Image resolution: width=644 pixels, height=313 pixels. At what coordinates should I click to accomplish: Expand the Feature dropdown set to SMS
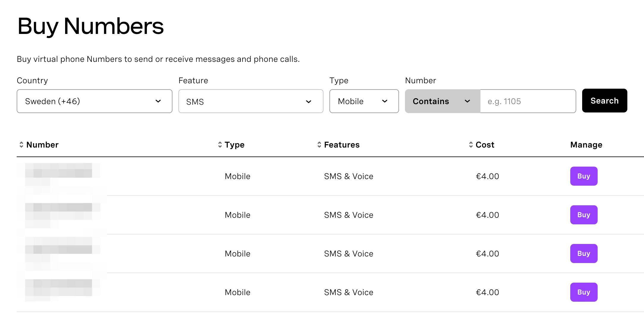click(250, 101)
